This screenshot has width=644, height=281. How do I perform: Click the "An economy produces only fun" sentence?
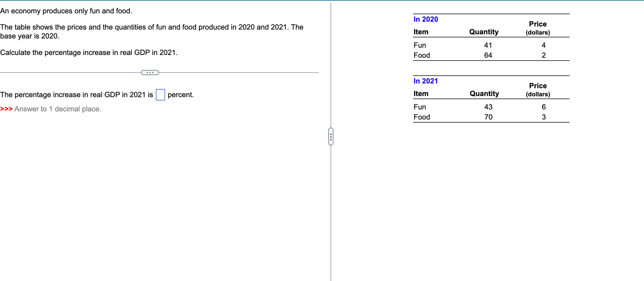tap(66, 11)
